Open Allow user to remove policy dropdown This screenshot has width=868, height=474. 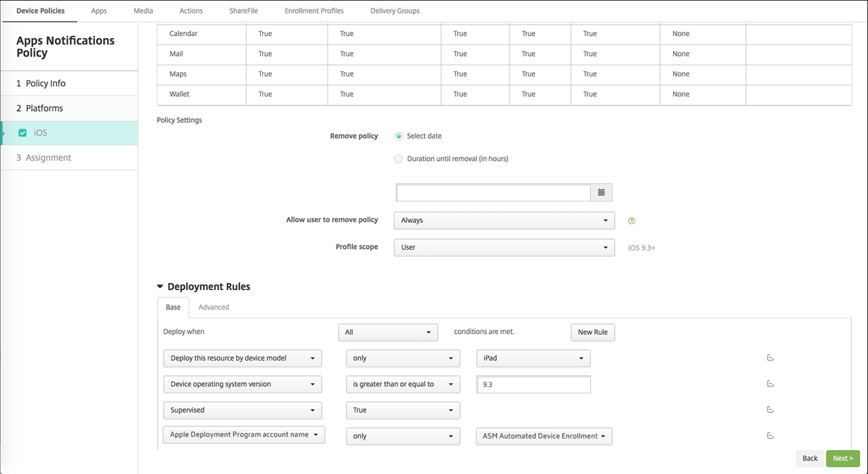coord(504,220)
